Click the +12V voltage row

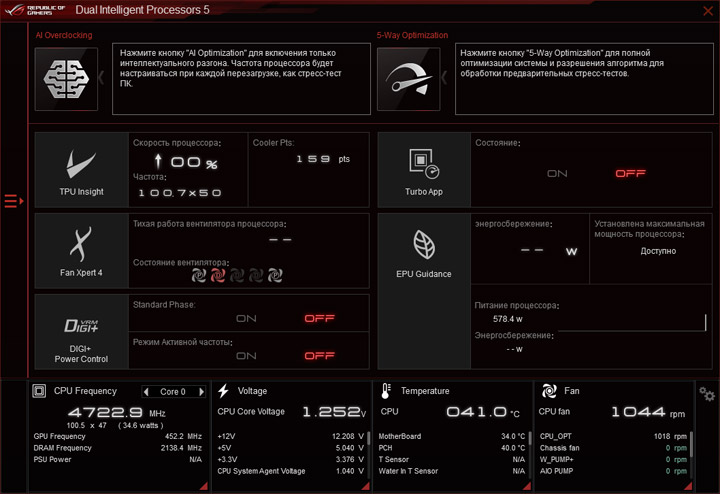[x=291, y=437]
